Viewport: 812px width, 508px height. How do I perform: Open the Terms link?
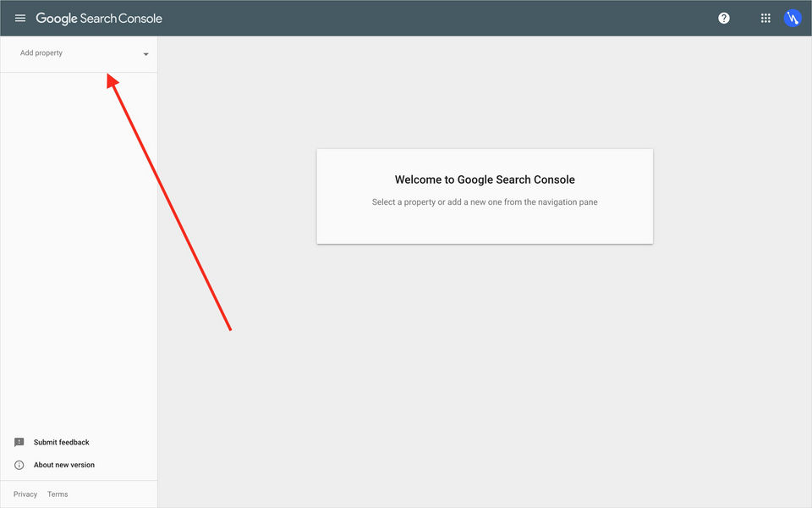click(58, 494)
